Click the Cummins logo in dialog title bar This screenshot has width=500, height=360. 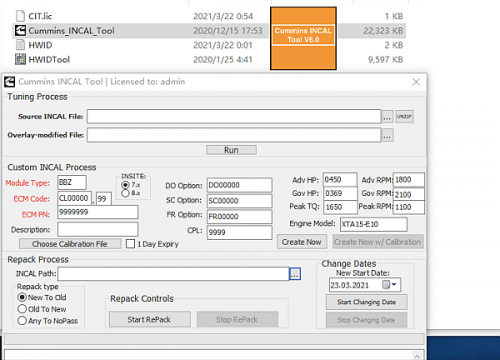[x=9, y=81]
